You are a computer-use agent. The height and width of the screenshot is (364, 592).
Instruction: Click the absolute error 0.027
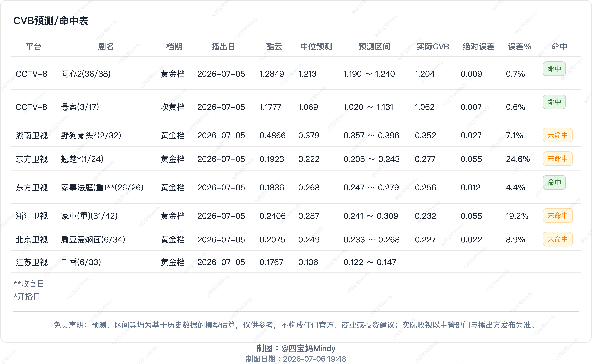pos(471,135)
